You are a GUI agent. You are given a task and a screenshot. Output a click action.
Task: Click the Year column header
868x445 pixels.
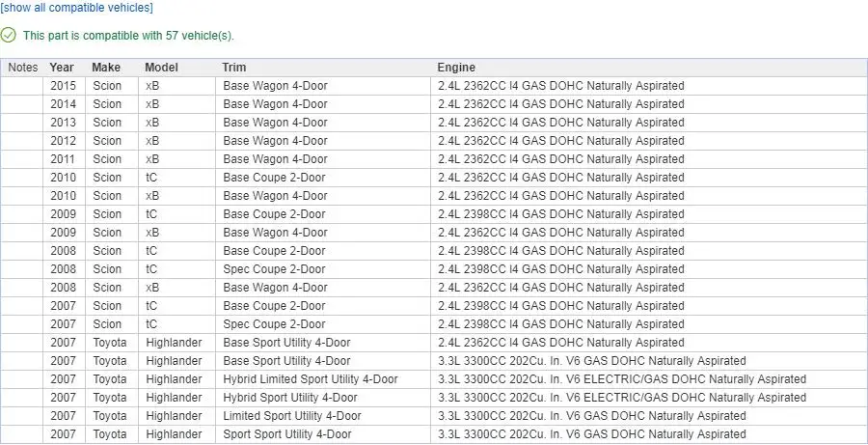click(62, 68)
